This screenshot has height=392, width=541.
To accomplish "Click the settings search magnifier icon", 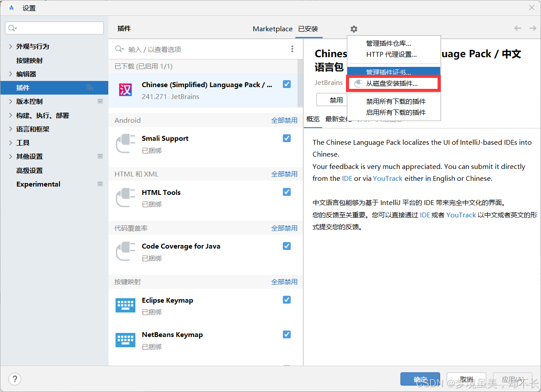I will point(12,28).
